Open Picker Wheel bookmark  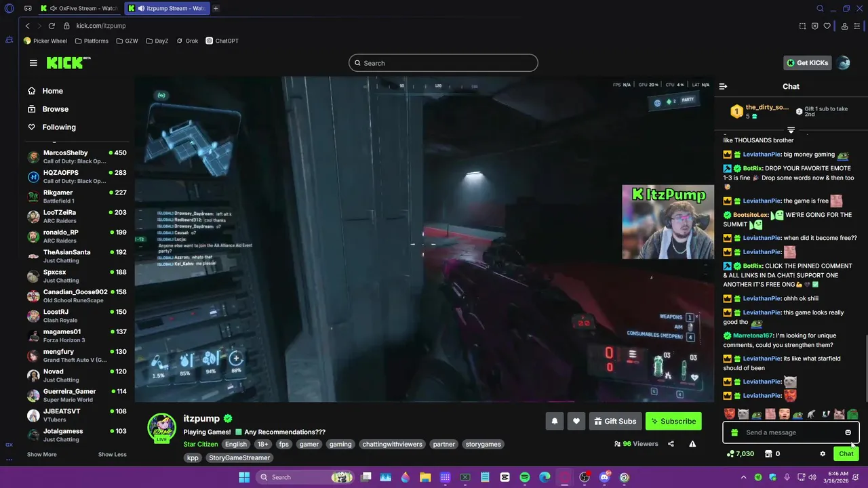45,41
